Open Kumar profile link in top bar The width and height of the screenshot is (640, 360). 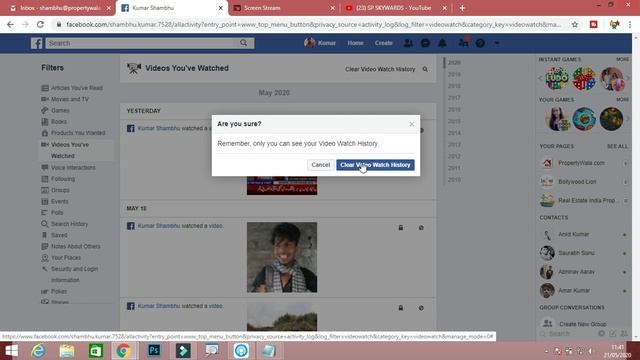pos(320,43)
